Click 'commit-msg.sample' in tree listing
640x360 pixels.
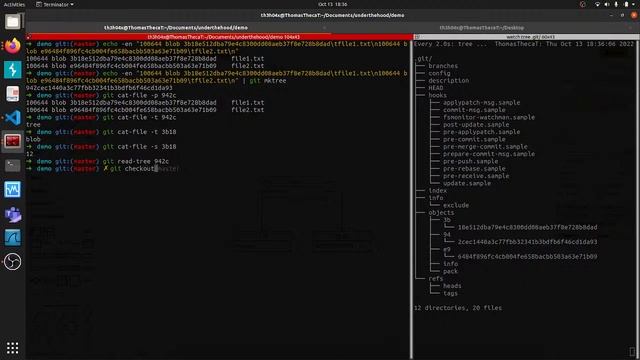click(474, 110)
